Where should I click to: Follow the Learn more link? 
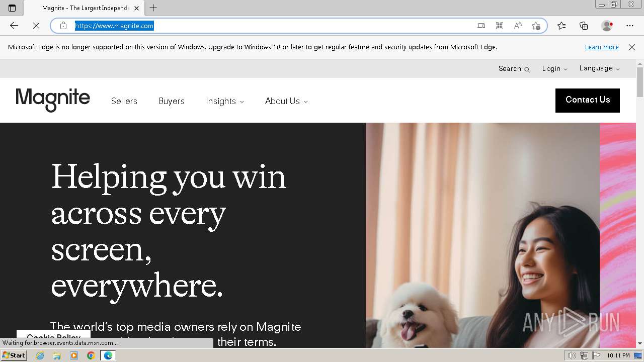602,47
